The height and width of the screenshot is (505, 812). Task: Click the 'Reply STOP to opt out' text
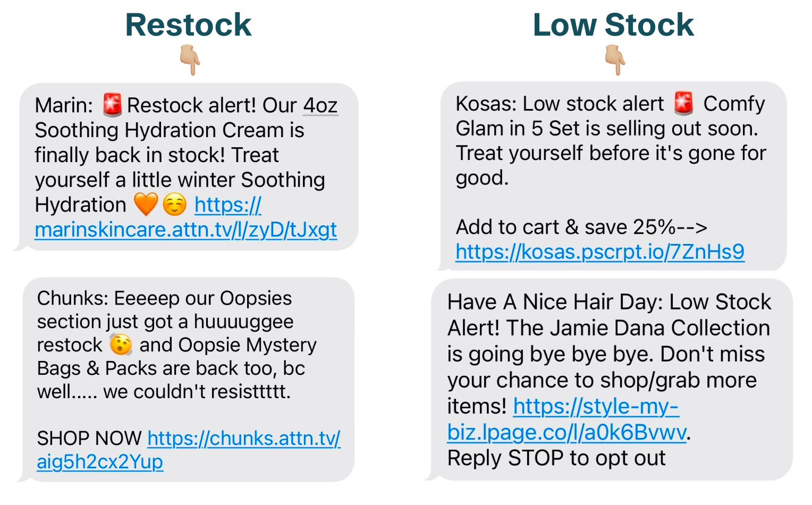(x=556, y=458)
